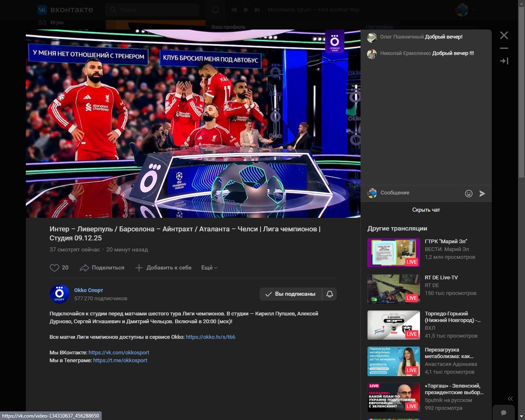
Task: Open «Торгаш» - Зеленский stream title
Action: tap(454, 389)
